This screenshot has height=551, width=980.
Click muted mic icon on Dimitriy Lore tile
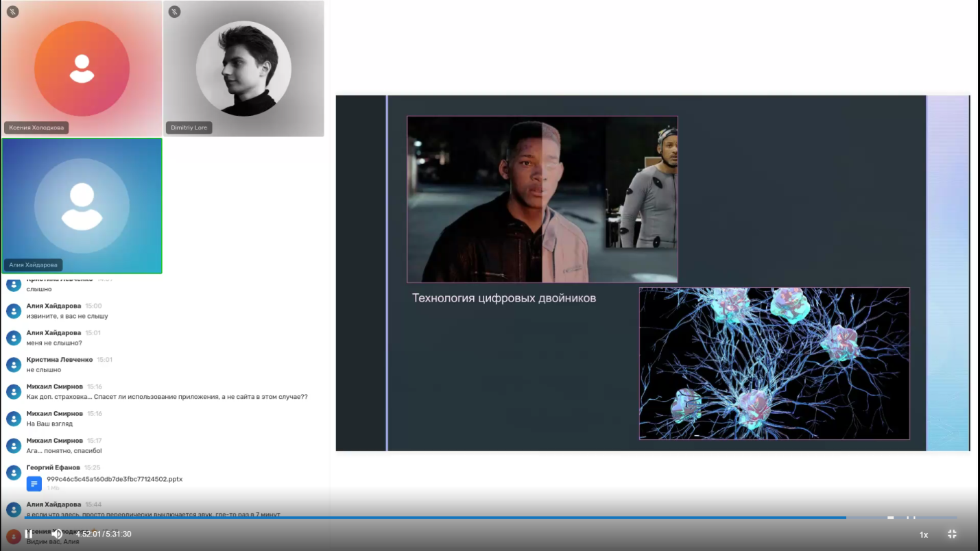(x=175, y=12)
